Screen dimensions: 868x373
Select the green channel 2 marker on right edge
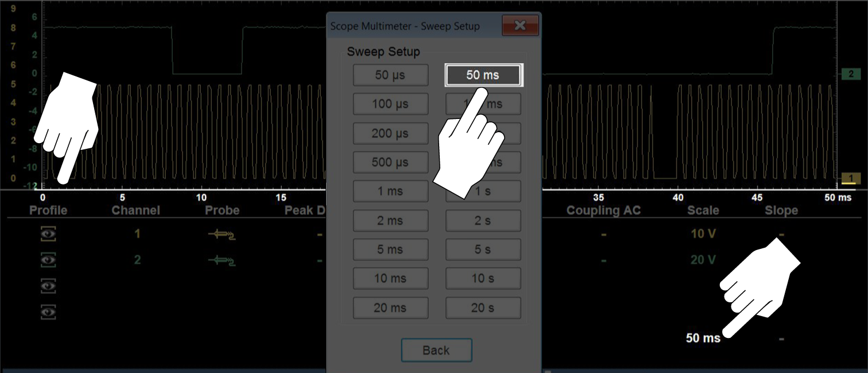point(850,74)
